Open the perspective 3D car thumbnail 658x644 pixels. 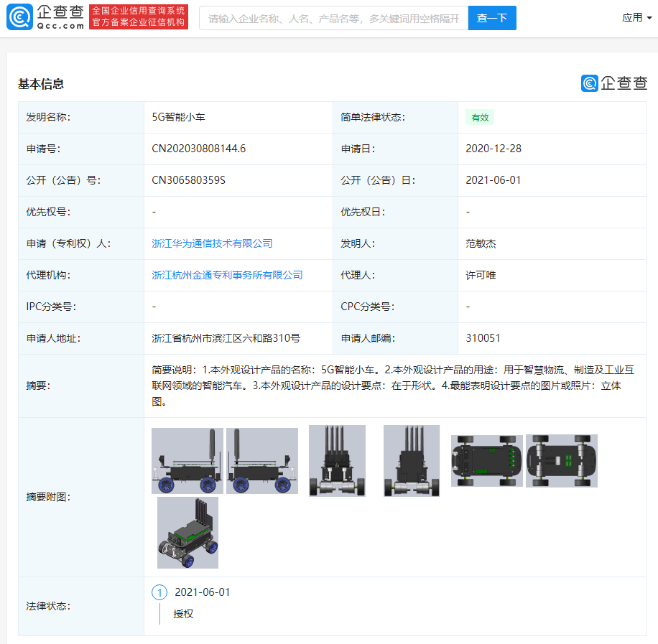pos(187,533)
